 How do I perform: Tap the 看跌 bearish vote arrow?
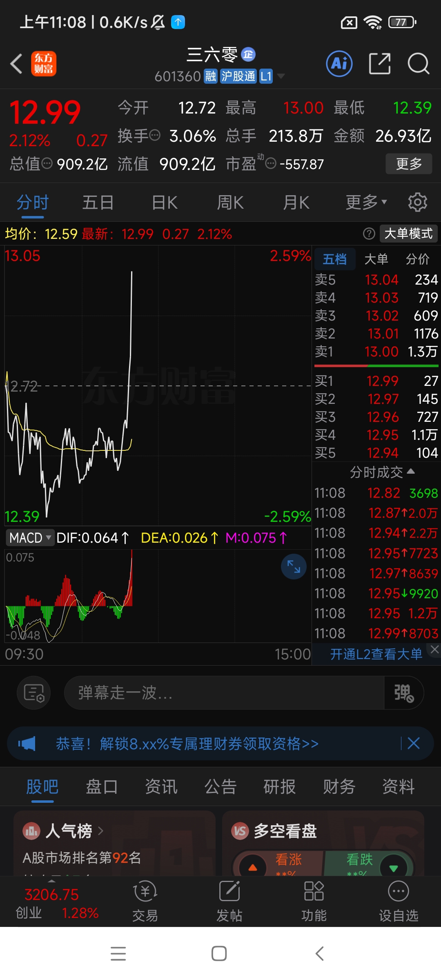tap(393, 868)
